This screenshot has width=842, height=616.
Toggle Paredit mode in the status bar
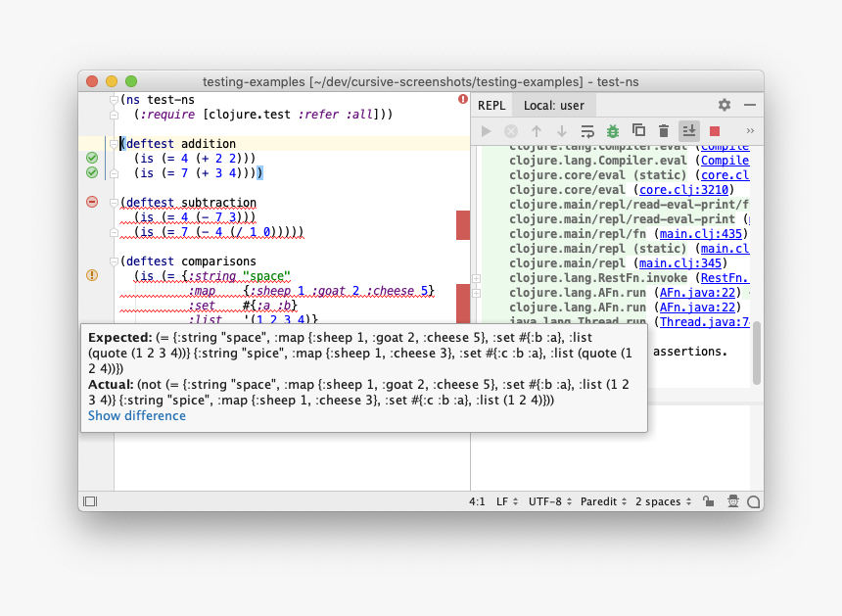click(603, 501)
